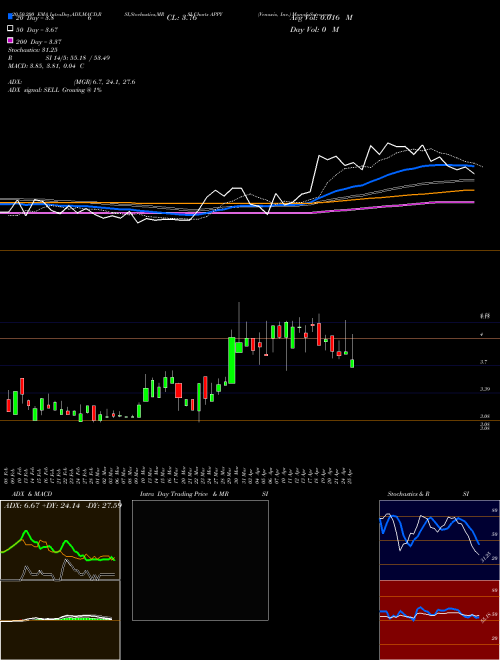Click the tall green candlestick at 30 Mar
Viewport: 500px width, 660px height.
click(231, 360)
